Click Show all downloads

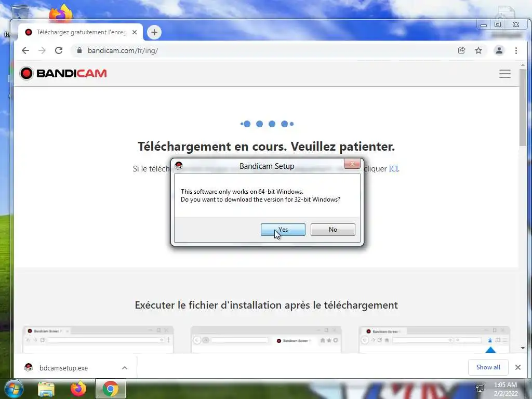click(488, 367)
